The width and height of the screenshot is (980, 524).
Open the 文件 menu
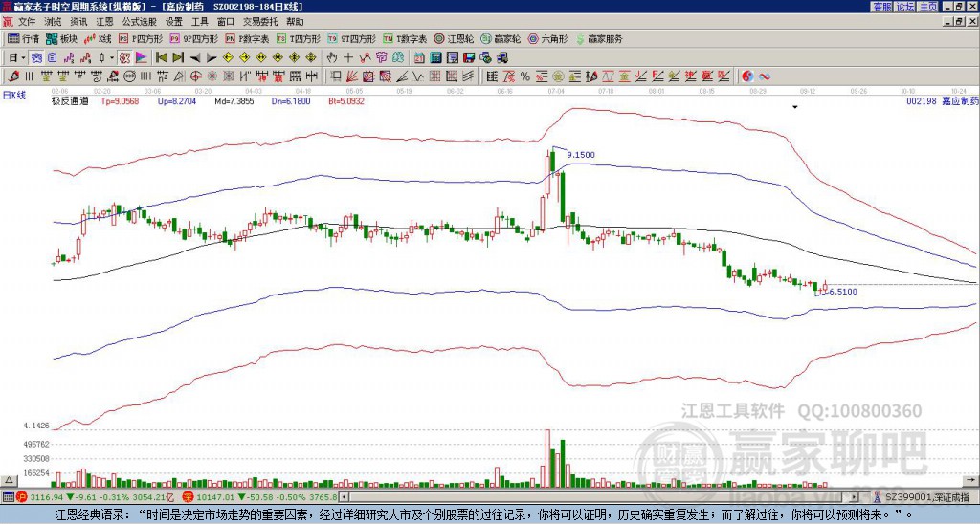[27, 22]
